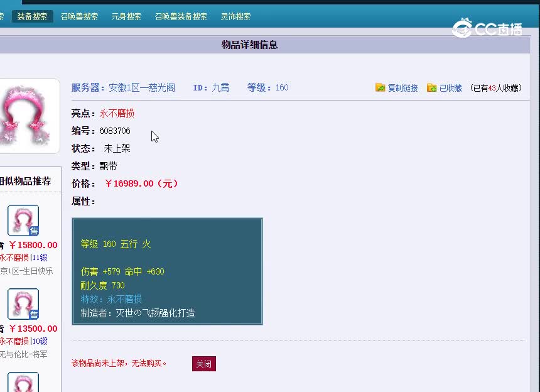Viewport: 540px width, 392px height.
Task: Click the 复制链接 link text
Action: (x=403, y=88)
